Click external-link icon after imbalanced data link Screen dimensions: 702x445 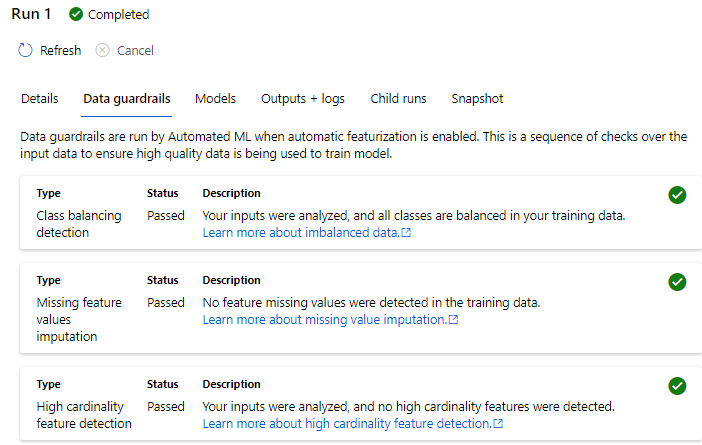(x=406, y=233)
